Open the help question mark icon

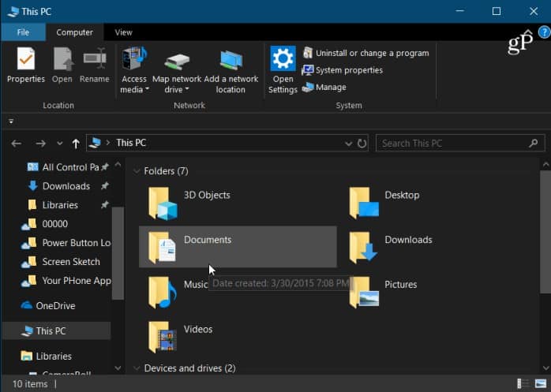pyautogui.click(x=545, y=32)
